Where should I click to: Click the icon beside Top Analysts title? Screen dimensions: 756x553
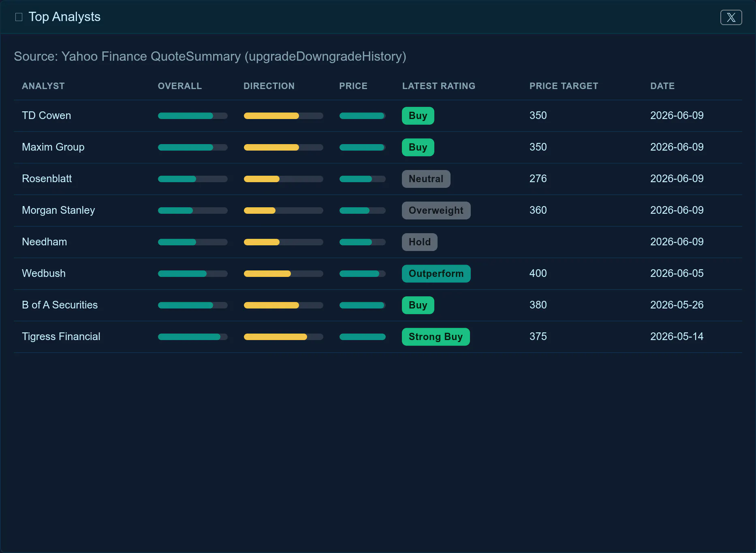tap(19, 17)
